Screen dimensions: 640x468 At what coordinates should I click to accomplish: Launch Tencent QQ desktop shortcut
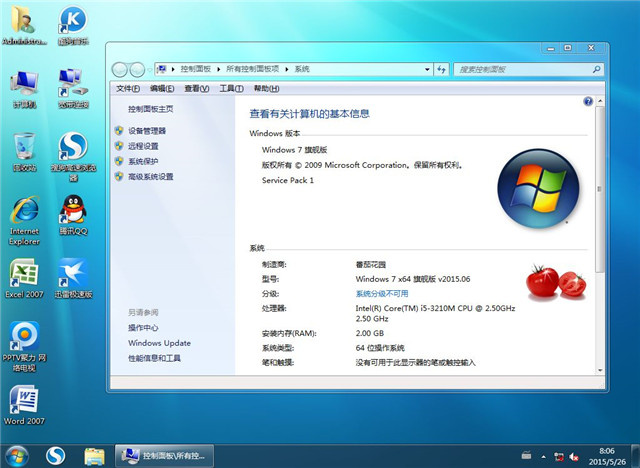coord(73,215)
